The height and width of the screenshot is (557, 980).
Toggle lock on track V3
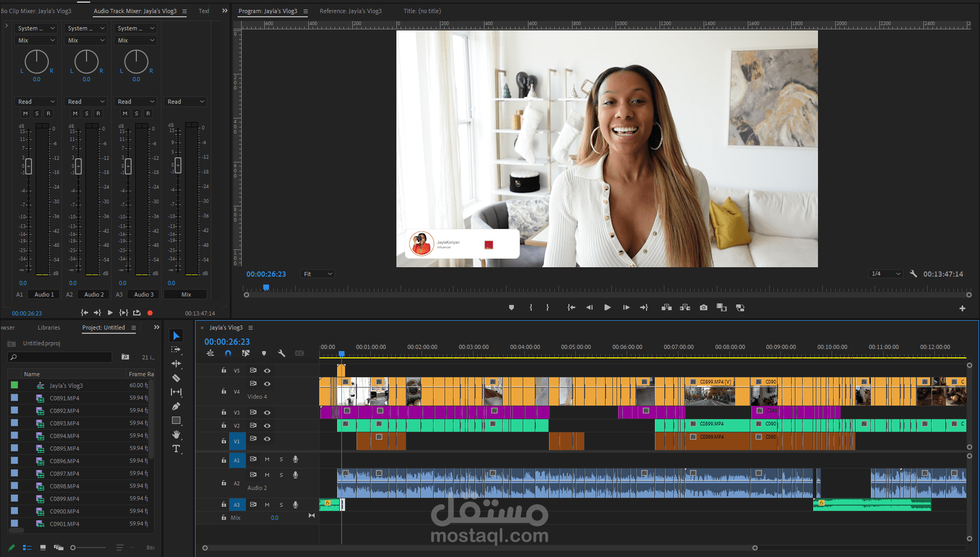224,412
